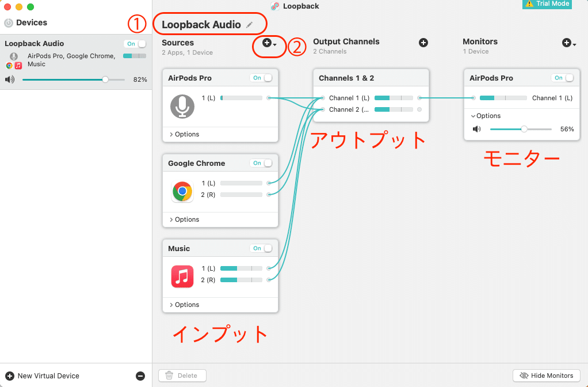Viewport: 588px width, 387px height.
Task: Toggle the Loopback Audio device On switch
Action: point(135,44)
